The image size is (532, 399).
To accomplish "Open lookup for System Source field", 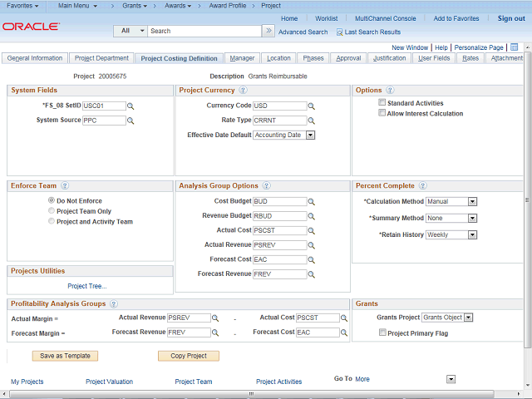I will (131, 121).
